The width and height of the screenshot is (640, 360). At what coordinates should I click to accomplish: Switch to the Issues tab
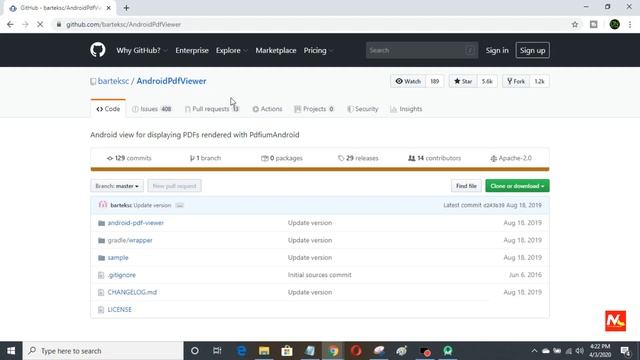[x=152, y=109]
